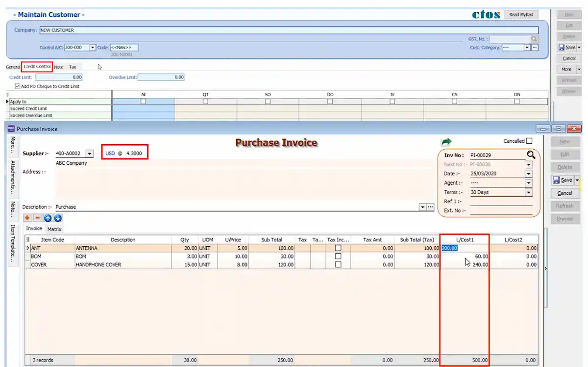Toggle Tax Inclusive checkbox for COVER row
The width and height of the screenshot is (588, 367).
pyautogui.click(x=338, y=264)
